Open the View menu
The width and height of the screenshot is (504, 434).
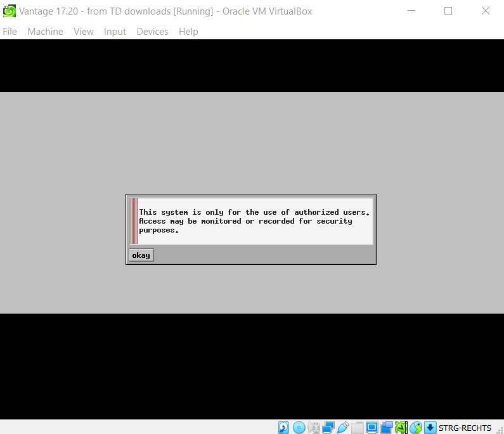84,32
